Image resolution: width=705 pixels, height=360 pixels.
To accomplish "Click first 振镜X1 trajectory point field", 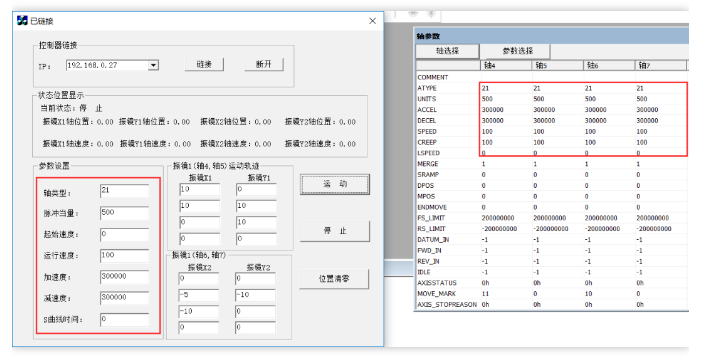I will click(x=200, y=190).
